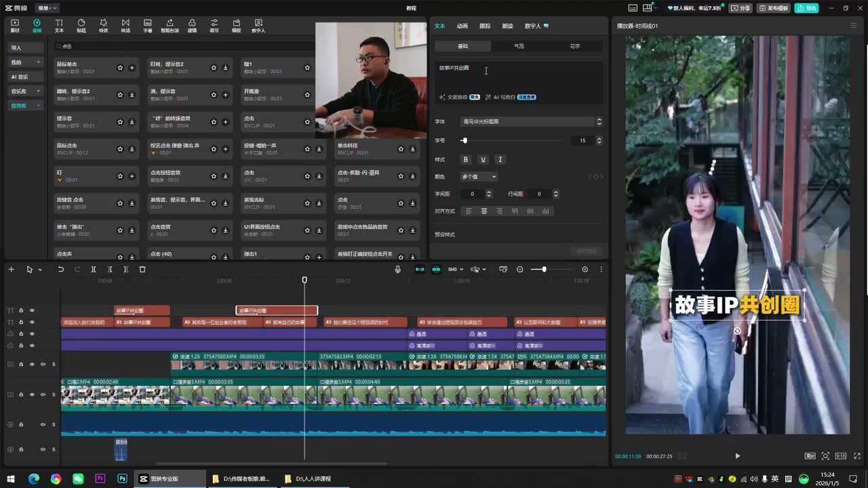868x488 pixels.
Task: Toggle bold style B button
Action: click(465, 159)
